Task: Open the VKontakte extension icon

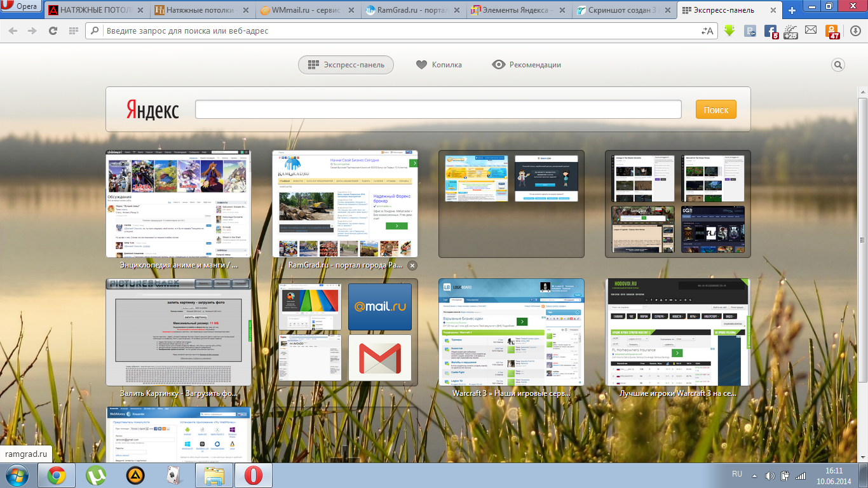Action: pos(750,30)
